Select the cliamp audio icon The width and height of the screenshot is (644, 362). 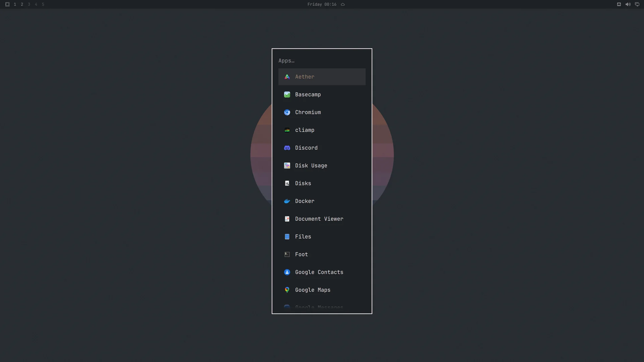(287, 130)
